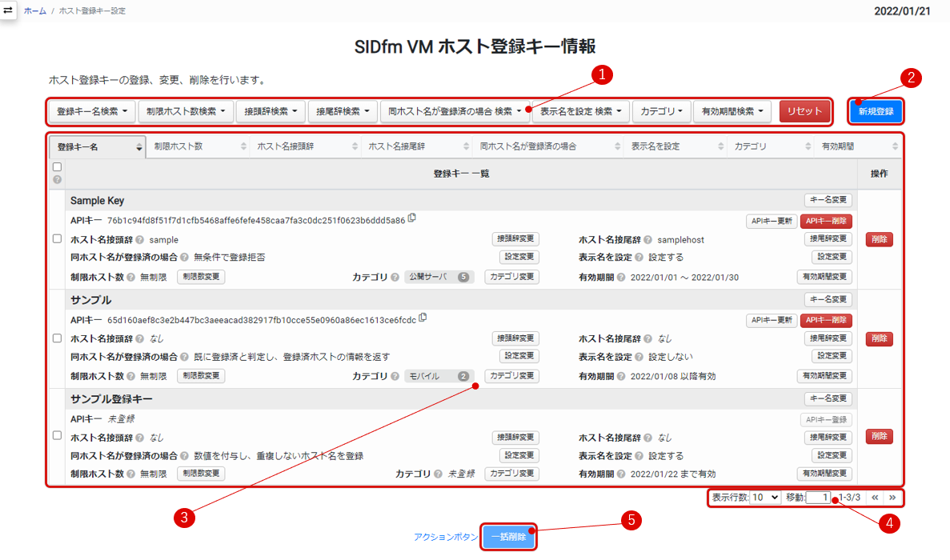
Task: Open カテゴリ filter dropdown
Action: coord(662,111)
